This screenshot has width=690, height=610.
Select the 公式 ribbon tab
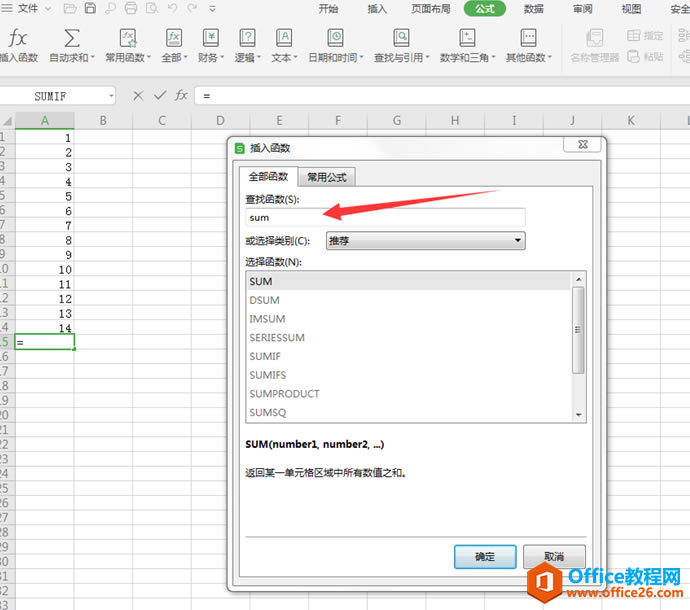[484, 8]
